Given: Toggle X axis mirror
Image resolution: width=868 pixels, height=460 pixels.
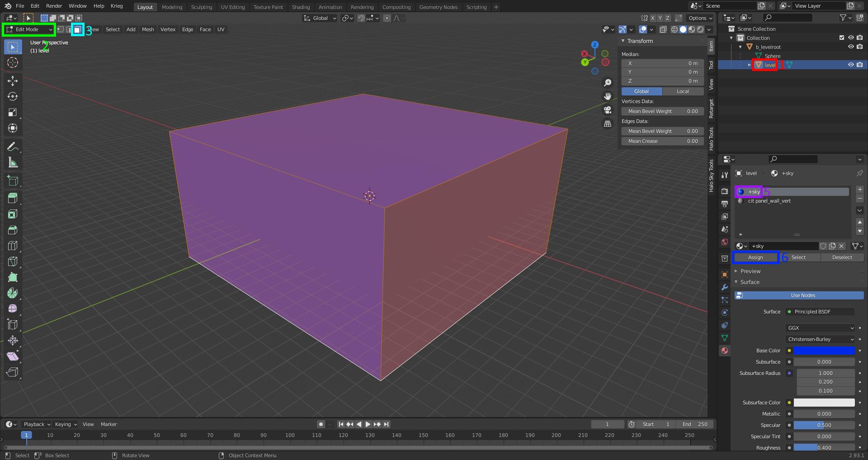Looking at the screenshot, I should tap(652, 18).
